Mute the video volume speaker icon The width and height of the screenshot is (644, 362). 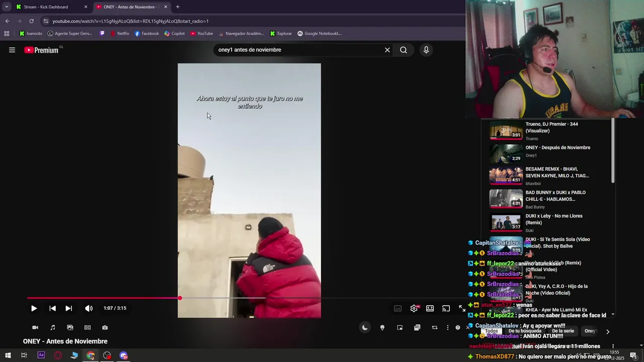click(89, 308)
